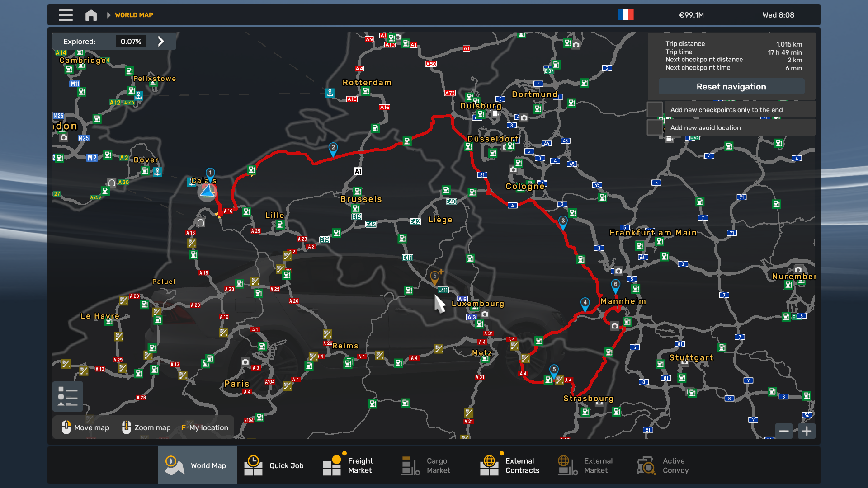The image size is (868, 488).
Task: Enable add new checkpoints only to the end
Action: pyautogui.click(x=655, y=110)
